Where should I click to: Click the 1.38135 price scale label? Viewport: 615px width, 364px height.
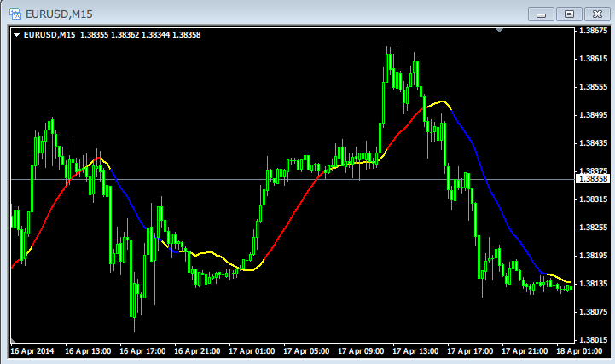[594, 284]
